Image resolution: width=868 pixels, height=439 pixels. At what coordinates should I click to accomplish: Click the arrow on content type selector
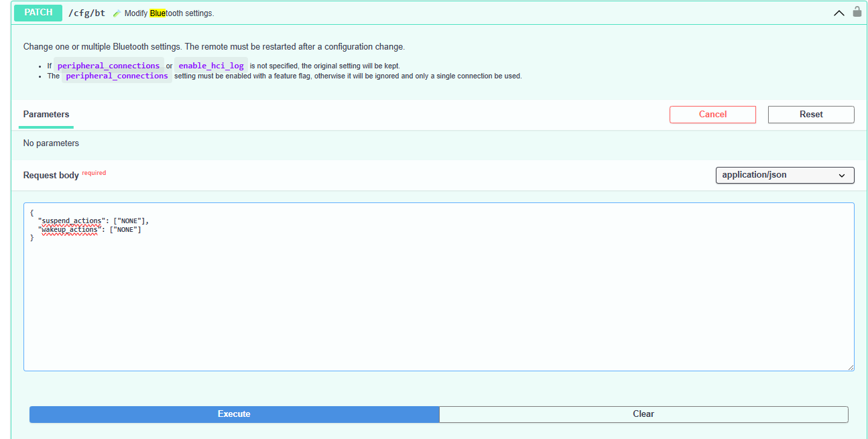point(842,176)
